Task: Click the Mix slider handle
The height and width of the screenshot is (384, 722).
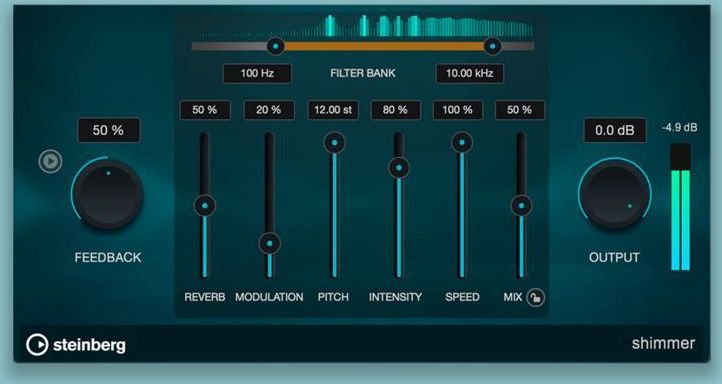Action: 521,205
